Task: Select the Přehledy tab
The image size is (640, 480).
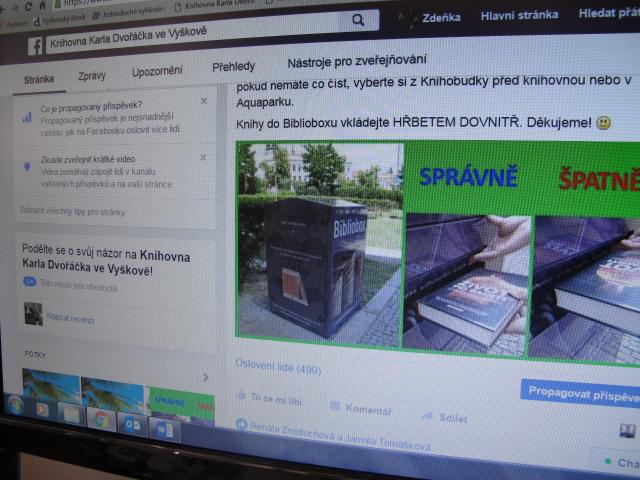Action: 233,66
